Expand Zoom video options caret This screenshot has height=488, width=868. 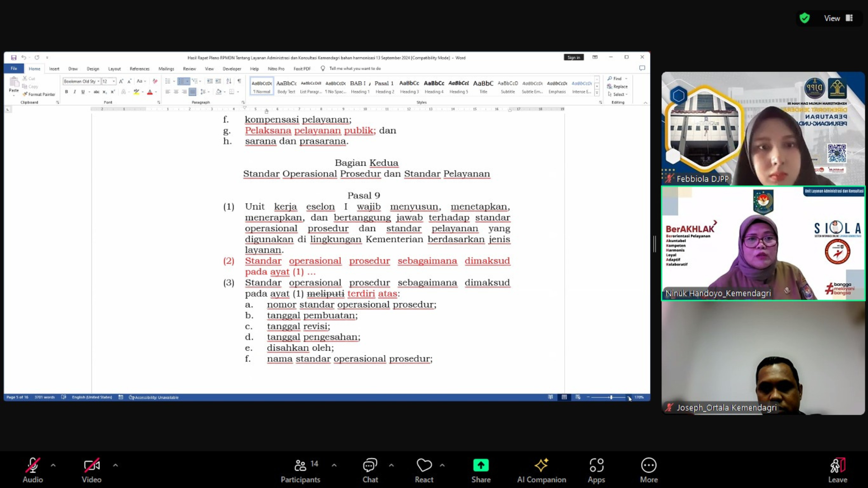point(115,465)
